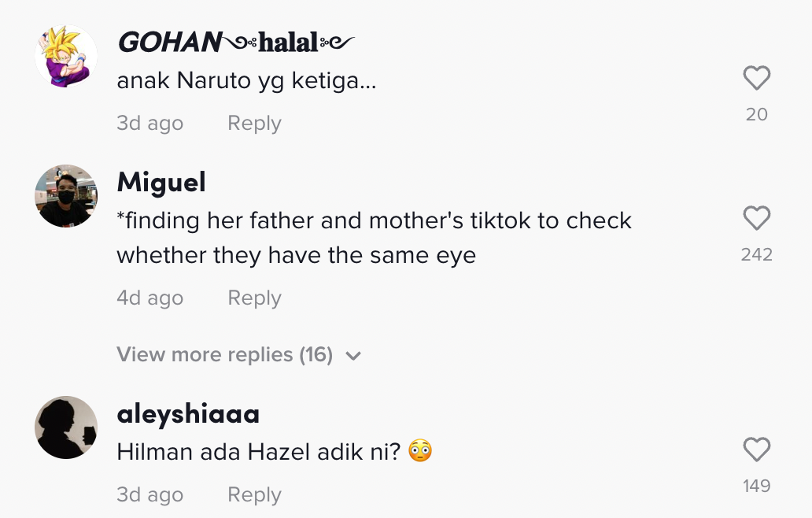Like GOHAN's comment with the heart icon
Viewport: 812px width, 518px height.
pyautogui.click(x=756, y=79)
